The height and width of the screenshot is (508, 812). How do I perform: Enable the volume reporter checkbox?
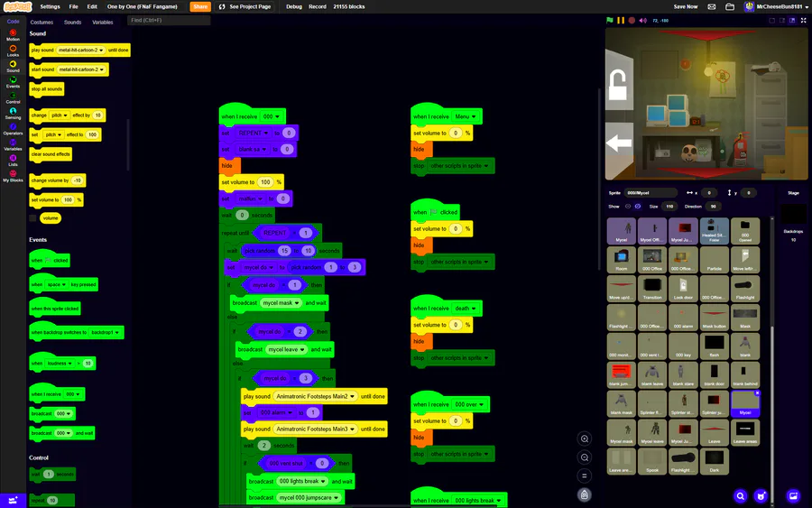[x=32, y=218]
